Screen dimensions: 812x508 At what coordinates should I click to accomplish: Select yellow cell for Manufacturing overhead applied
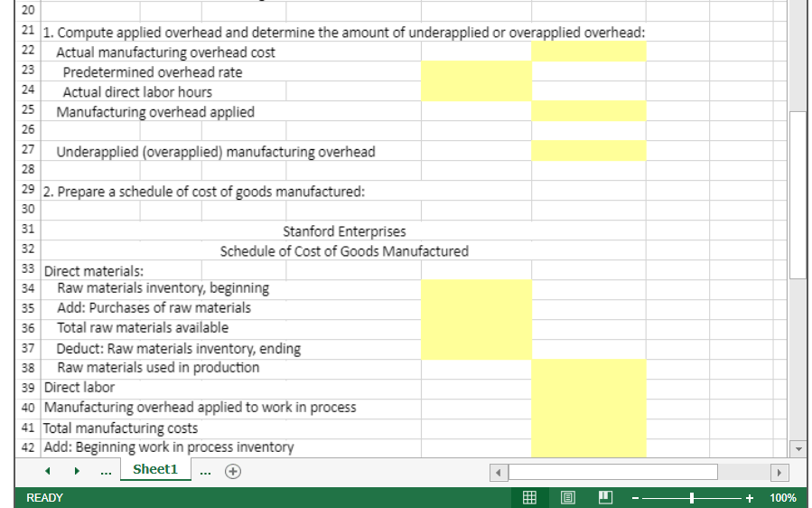589,111
